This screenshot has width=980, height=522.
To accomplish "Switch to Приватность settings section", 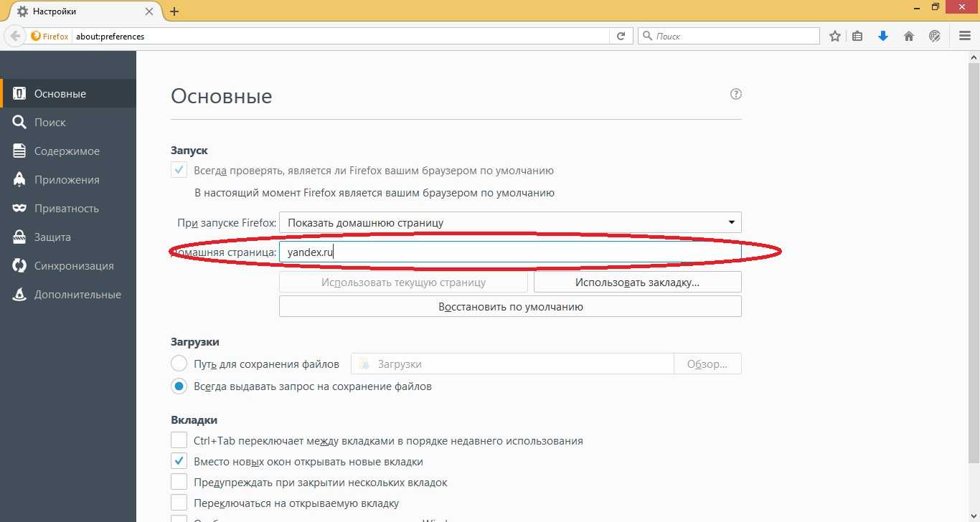I will click(66, 209).
